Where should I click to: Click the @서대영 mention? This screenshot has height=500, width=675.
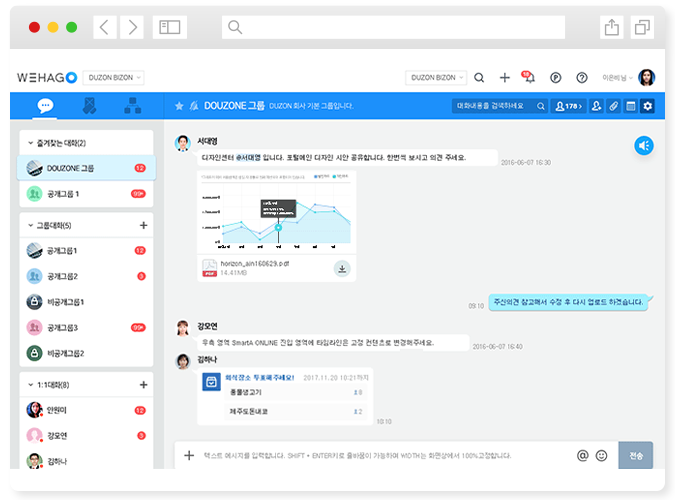point(248,158)
